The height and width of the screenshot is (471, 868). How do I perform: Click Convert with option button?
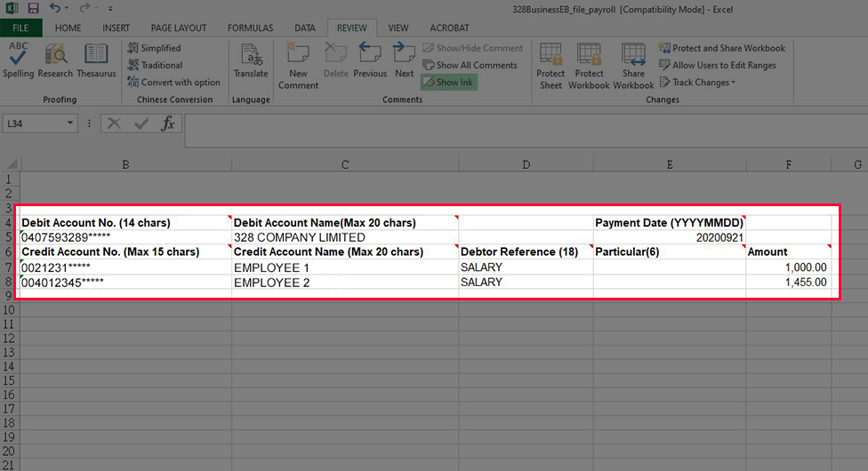173,83
